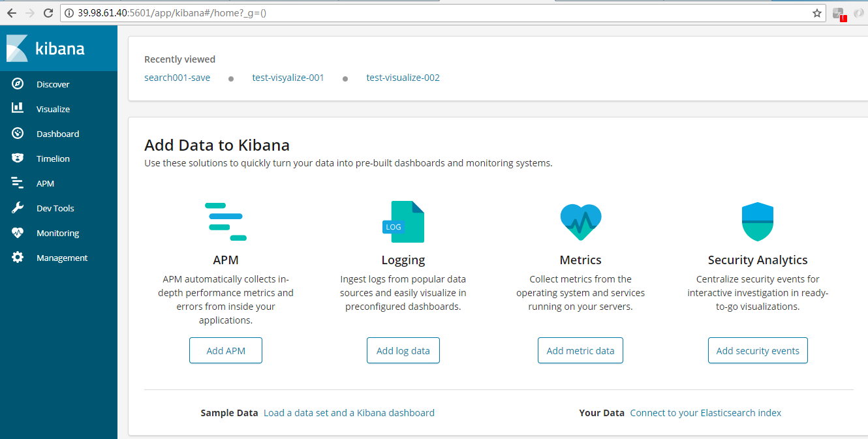868x439 pixels.
Task: Go back using browser back arrow
Action: (x=12, y=13)
